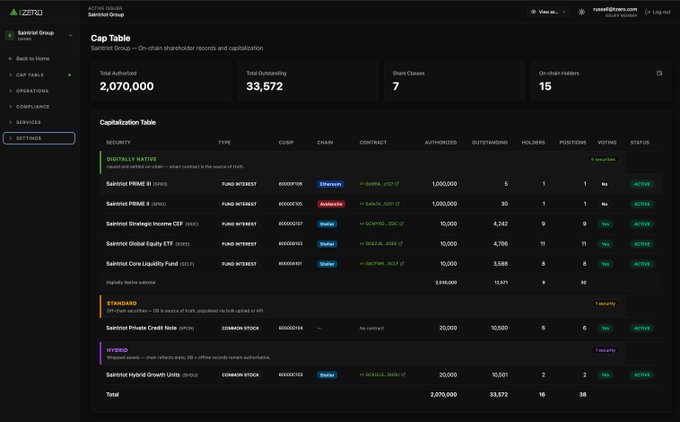Select the Saintriot PRIME III security name
This screenshot has width=680, height=422.
click(x=128, y=184)
